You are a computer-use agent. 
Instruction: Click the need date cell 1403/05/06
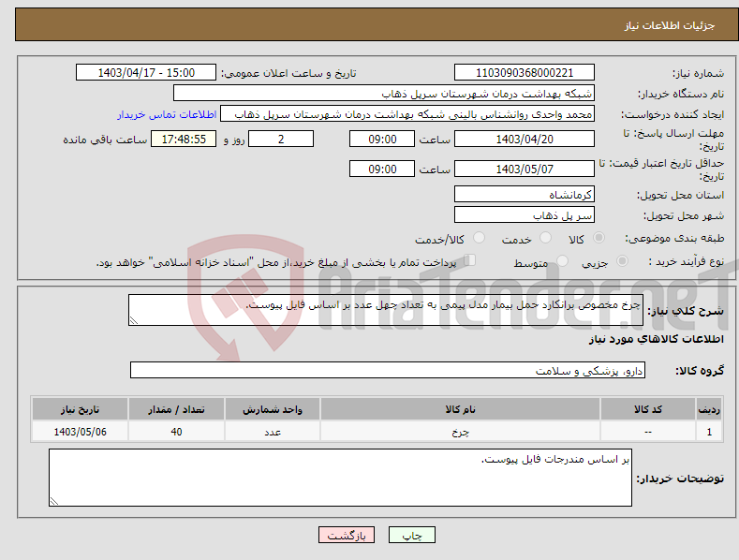[x=81, y=432]
